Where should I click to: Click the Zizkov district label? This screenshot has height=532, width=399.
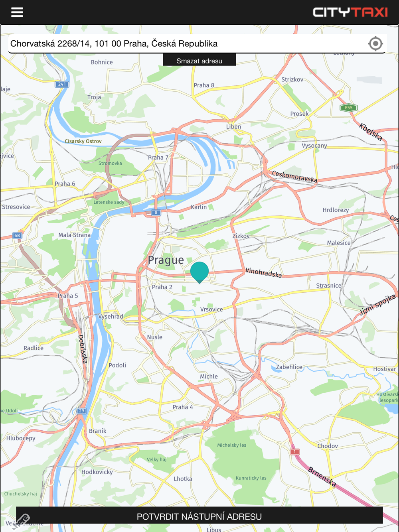click(x=241, y=236)
